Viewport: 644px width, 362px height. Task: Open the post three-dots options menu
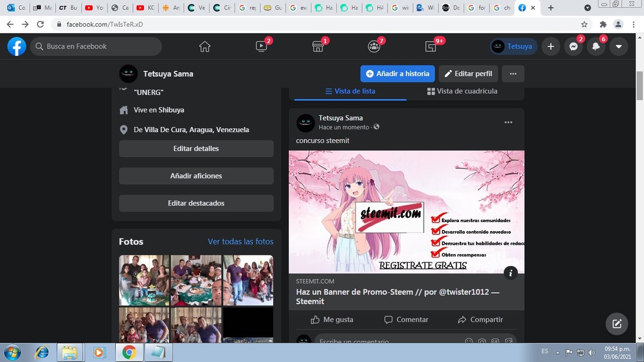[x=509, y=122]
